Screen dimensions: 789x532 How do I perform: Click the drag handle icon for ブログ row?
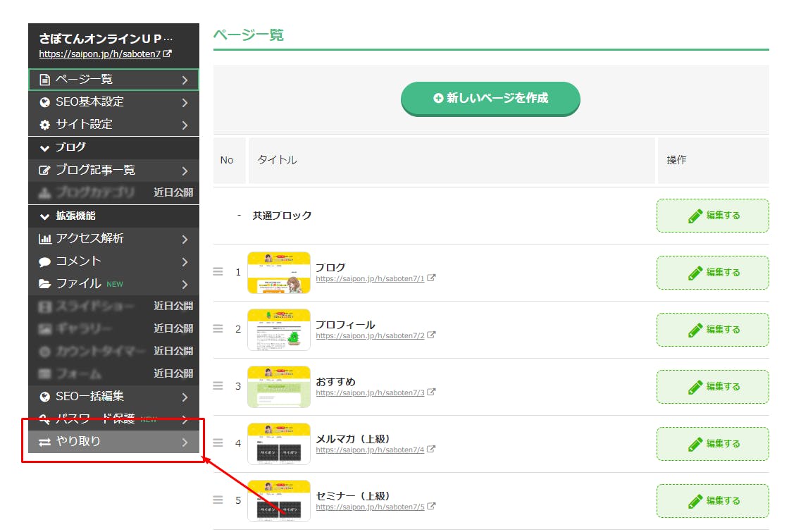[x=218, y=271]
